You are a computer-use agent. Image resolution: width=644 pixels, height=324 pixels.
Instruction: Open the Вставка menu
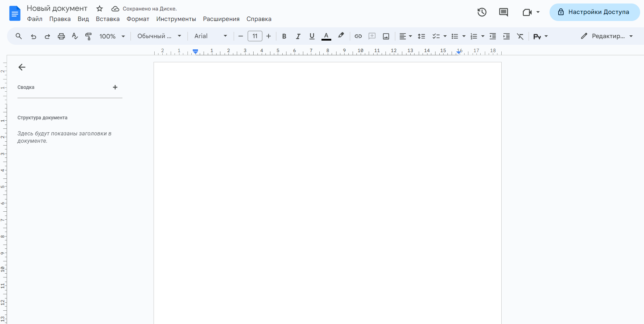coord(107,19)
